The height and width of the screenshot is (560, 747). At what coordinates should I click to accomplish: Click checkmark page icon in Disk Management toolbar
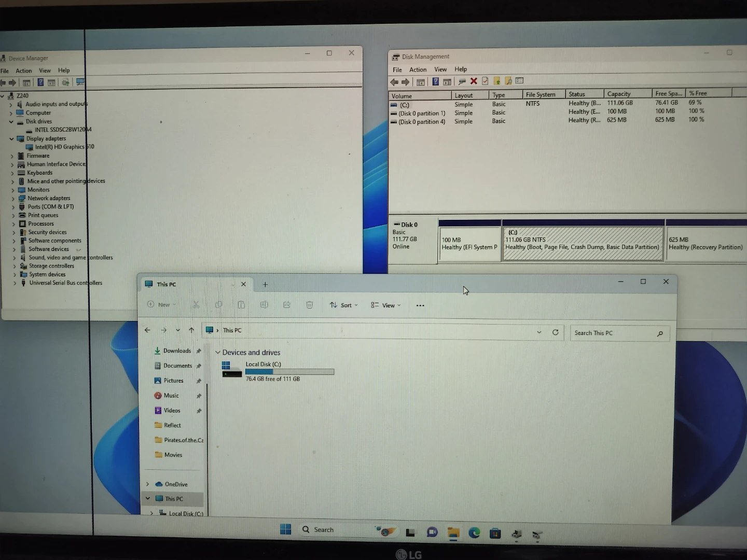[485, 81]
